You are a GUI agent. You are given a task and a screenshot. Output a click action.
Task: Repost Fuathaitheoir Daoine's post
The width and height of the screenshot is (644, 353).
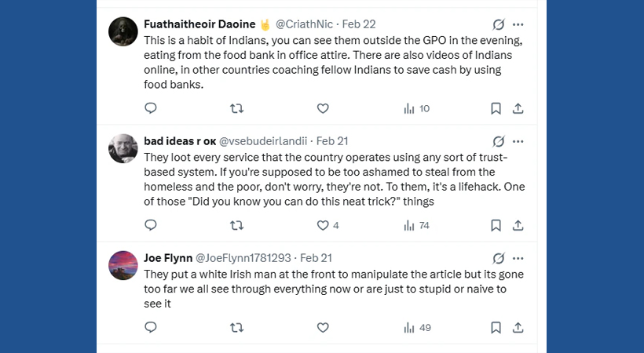(236, 108)
